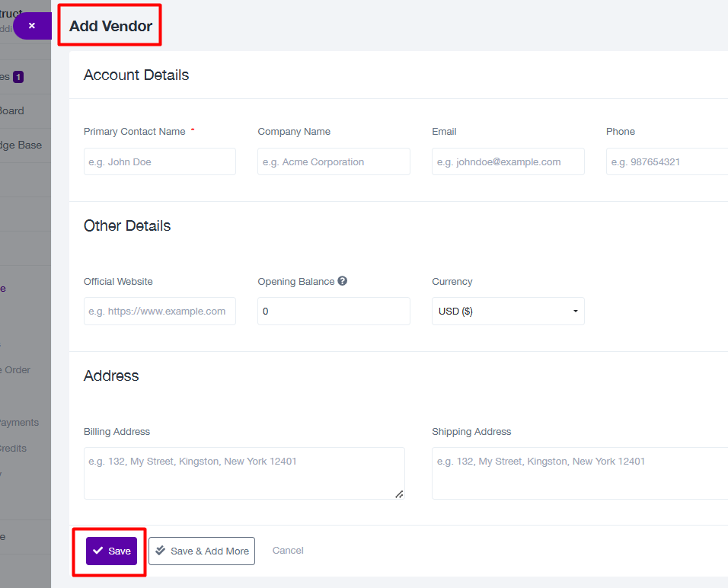Click the Shipping Address label
Viewport: 728px width, 588px height.
(x=471, y=431)
